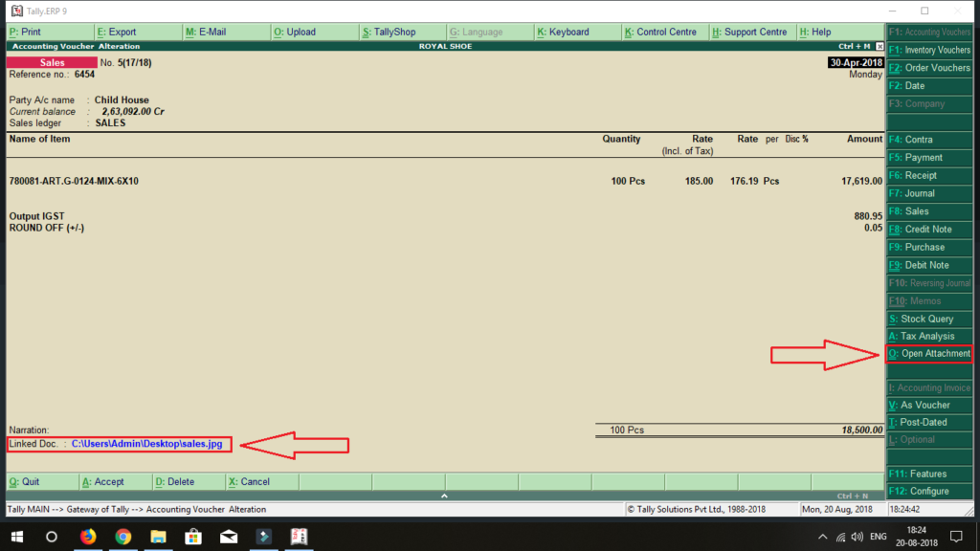Click Open Attachment highlighted in red

click(x=929, y=353)
